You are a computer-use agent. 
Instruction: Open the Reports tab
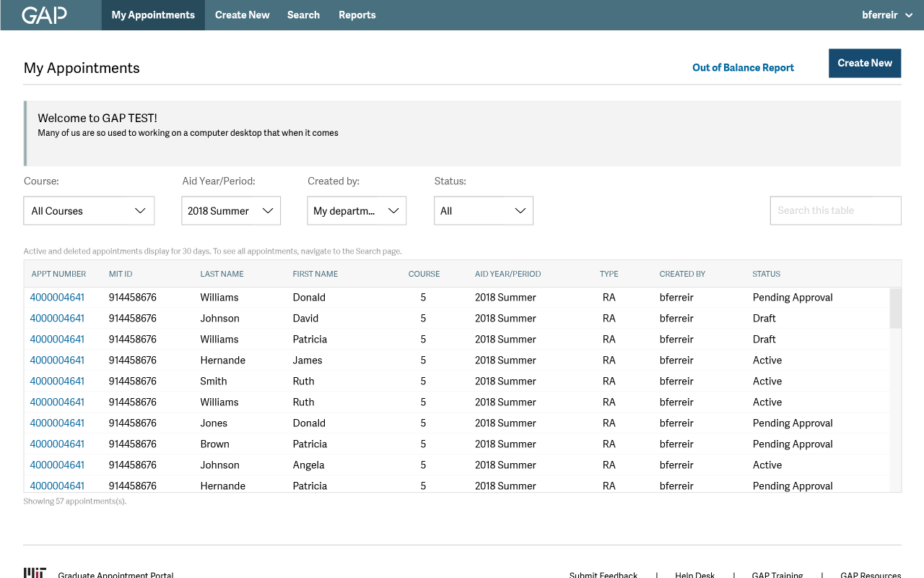tap(357, 15)
